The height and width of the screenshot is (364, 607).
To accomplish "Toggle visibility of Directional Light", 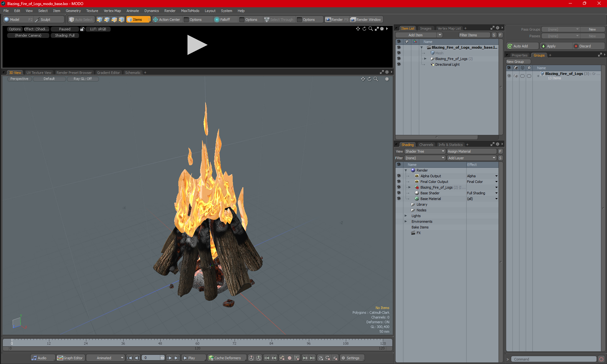I will 399,64.
